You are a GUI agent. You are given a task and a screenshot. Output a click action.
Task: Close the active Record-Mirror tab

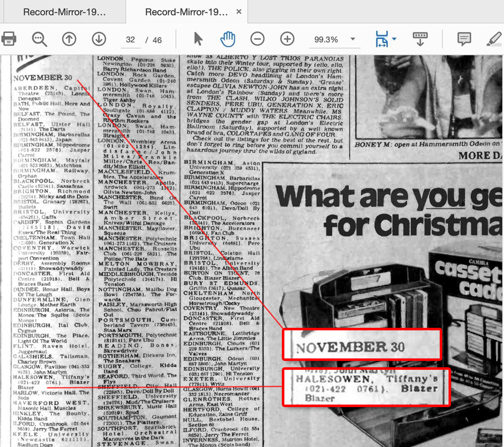pyautogui.click(x=239, y=12)
